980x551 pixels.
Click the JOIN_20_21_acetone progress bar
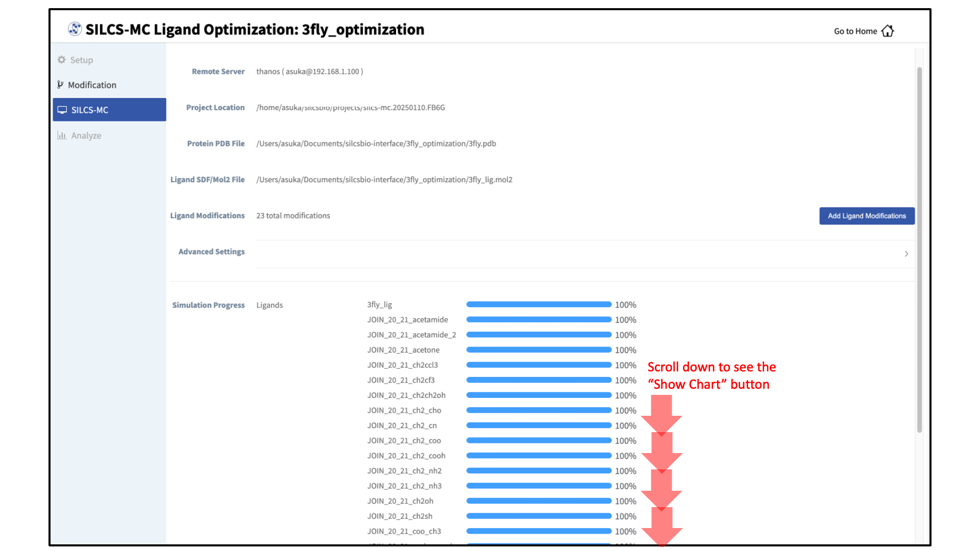[x=538, y=350]
